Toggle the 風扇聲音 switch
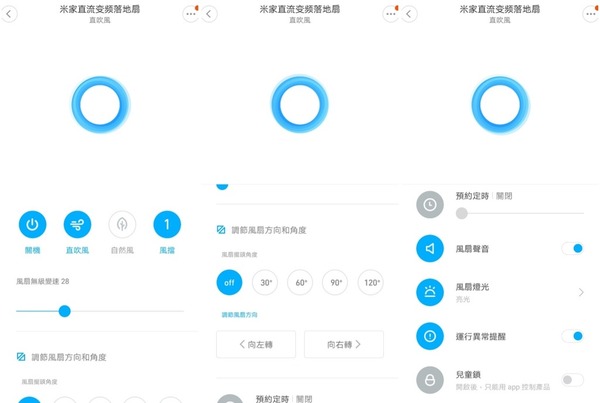 point(572,248)
